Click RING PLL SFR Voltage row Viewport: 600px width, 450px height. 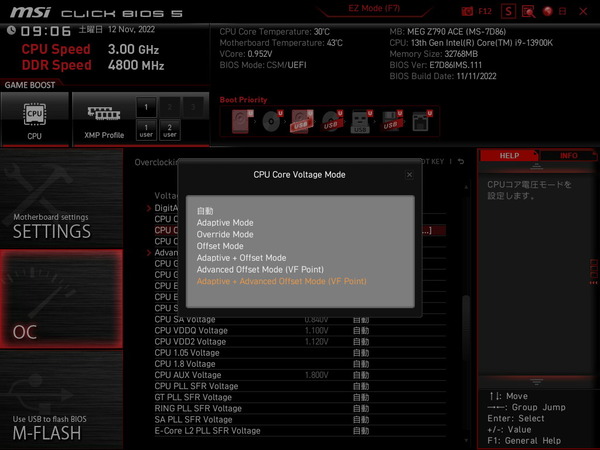(300, 409)
